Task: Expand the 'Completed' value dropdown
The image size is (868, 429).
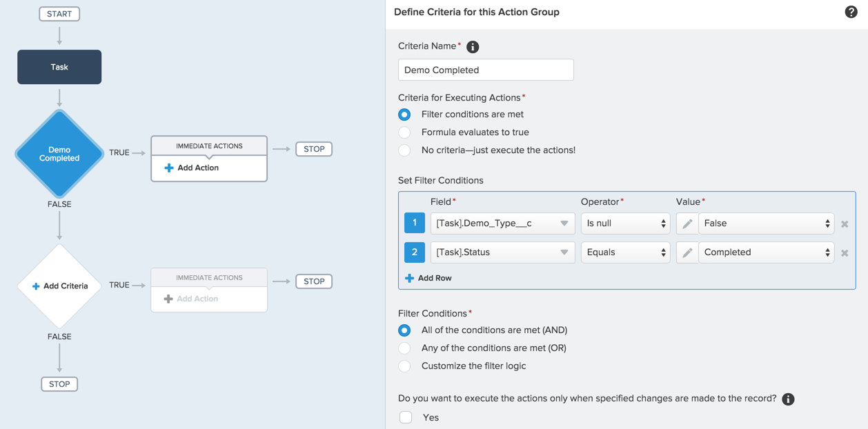Action: (766, 252)
